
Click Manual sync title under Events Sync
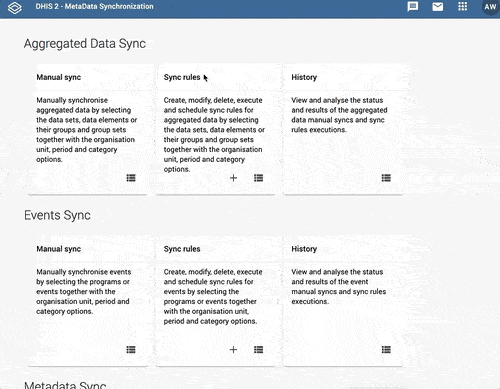coord(59,249)
